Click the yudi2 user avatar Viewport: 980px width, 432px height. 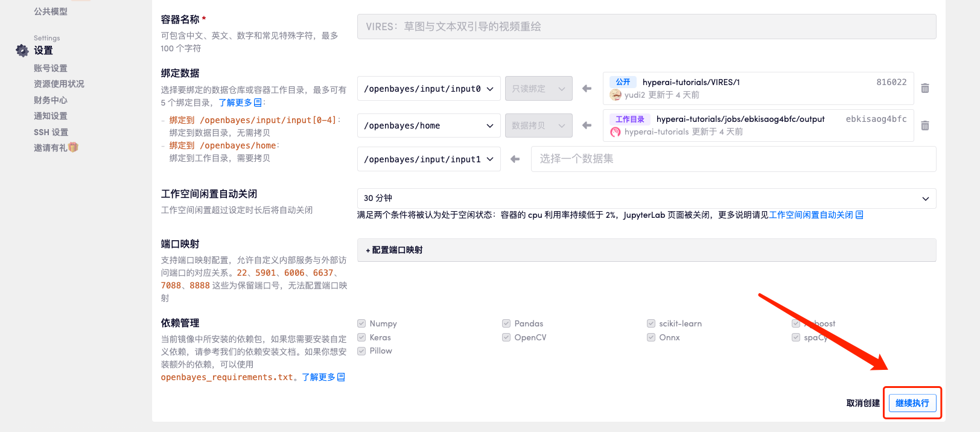(616, 95)
